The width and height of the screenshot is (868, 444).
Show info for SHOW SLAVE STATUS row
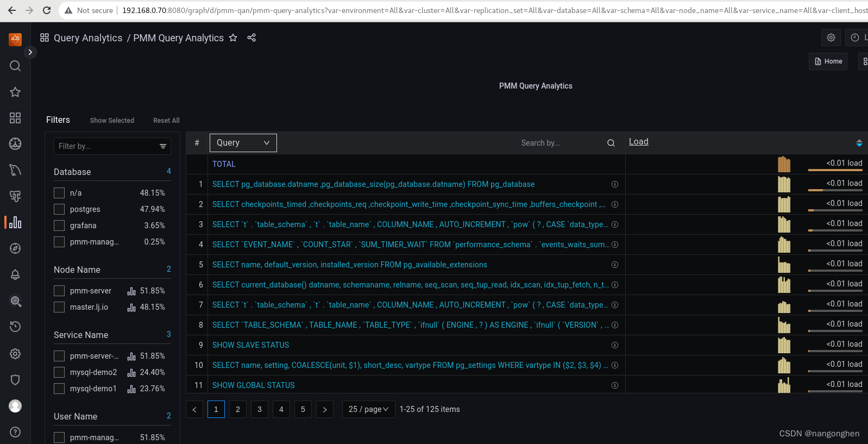coord(615,345)
